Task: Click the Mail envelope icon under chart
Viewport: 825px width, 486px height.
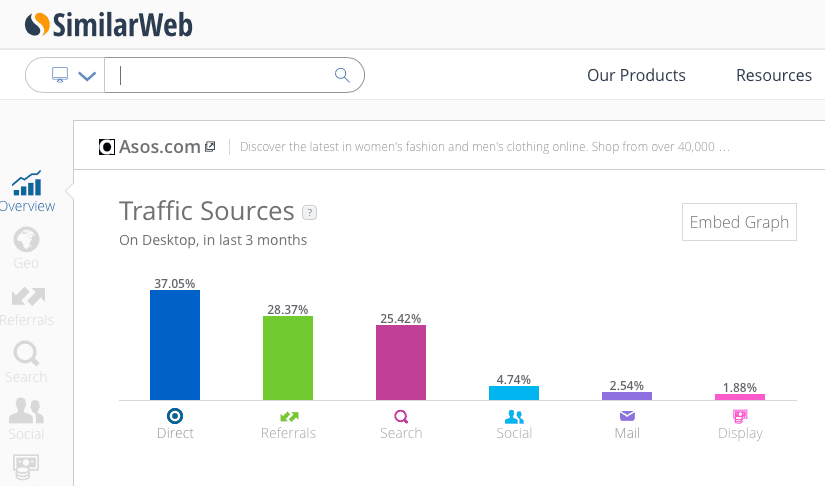Action: click(x=627, y=416)
